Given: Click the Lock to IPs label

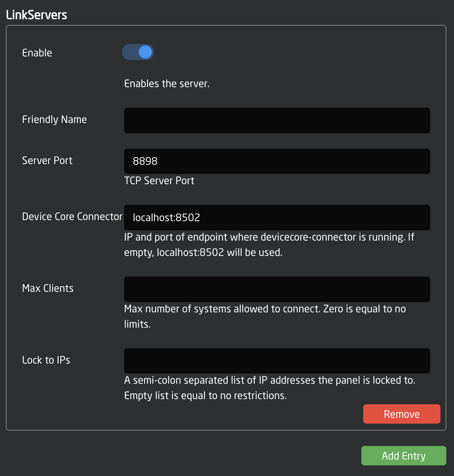Looking at the screenshot, I should pyautogui.click(x=46, y=360).
